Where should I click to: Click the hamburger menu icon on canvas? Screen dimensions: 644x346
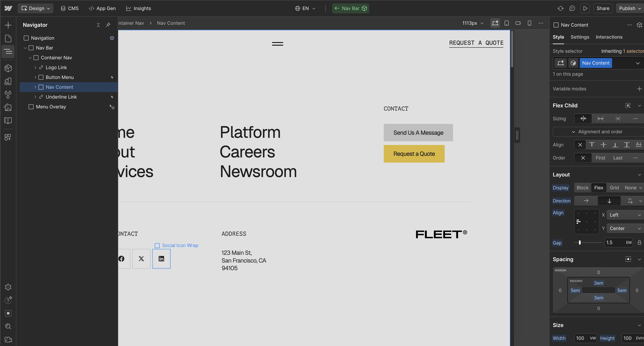coord(277,44)
